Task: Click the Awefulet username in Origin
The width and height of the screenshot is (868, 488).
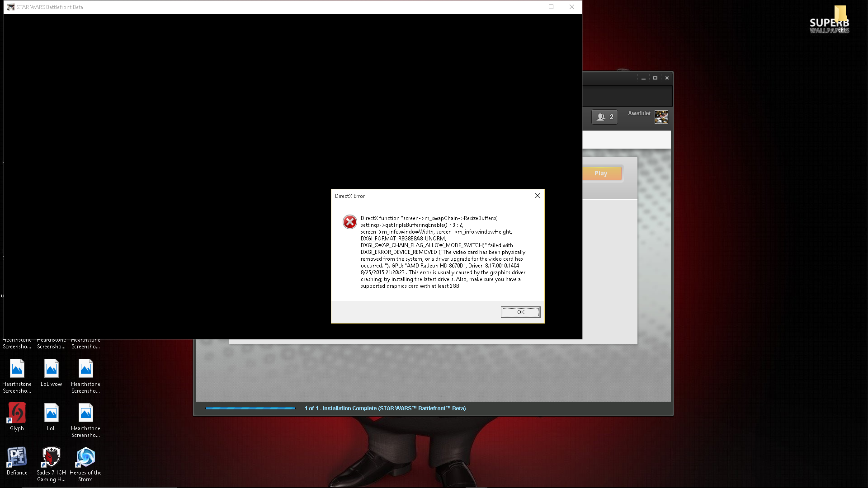Action: click(639, 113)
